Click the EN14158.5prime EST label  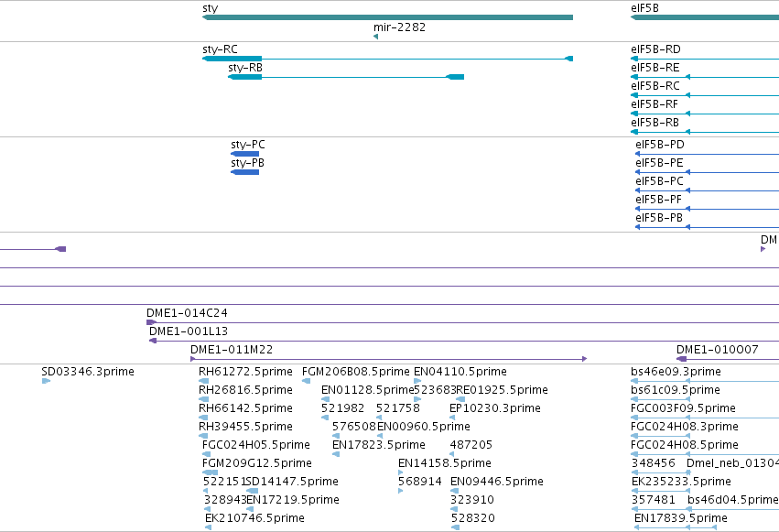coord(445,463)
